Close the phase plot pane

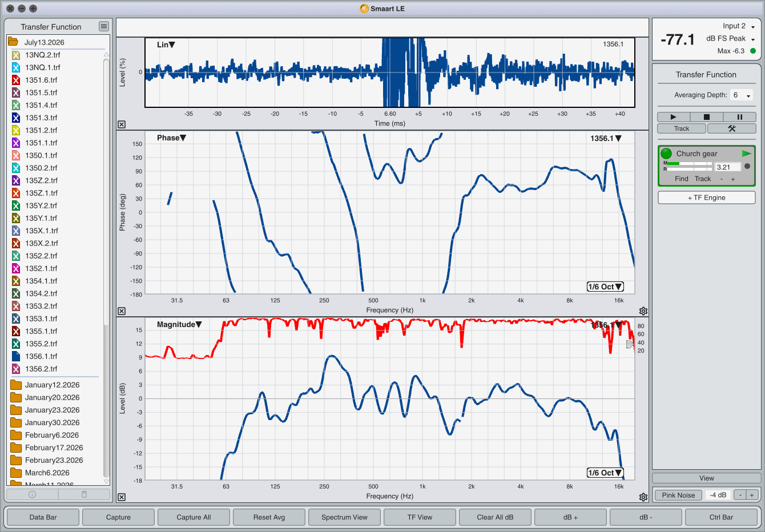(x=122, y=311)
